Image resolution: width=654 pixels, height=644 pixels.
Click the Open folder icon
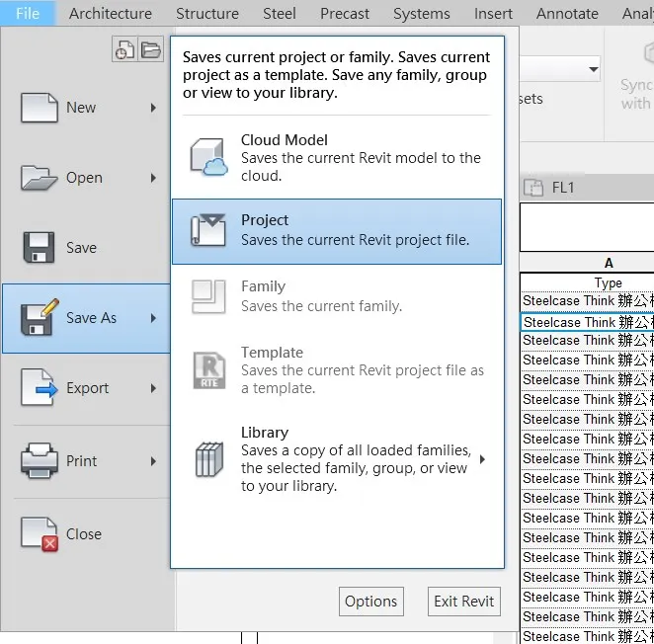[x=39, y=178]
